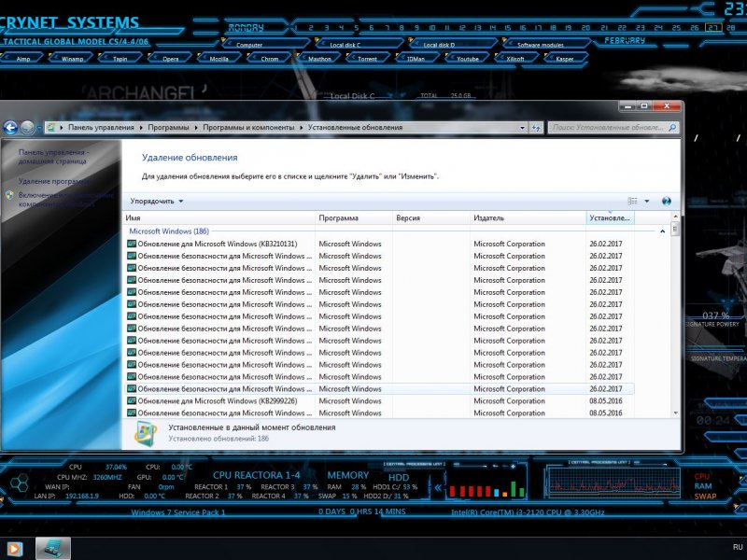The height and width of the screenshot is (560, 747).
Task: Go back with the blue Back arrow
Action: click(10, 128)
